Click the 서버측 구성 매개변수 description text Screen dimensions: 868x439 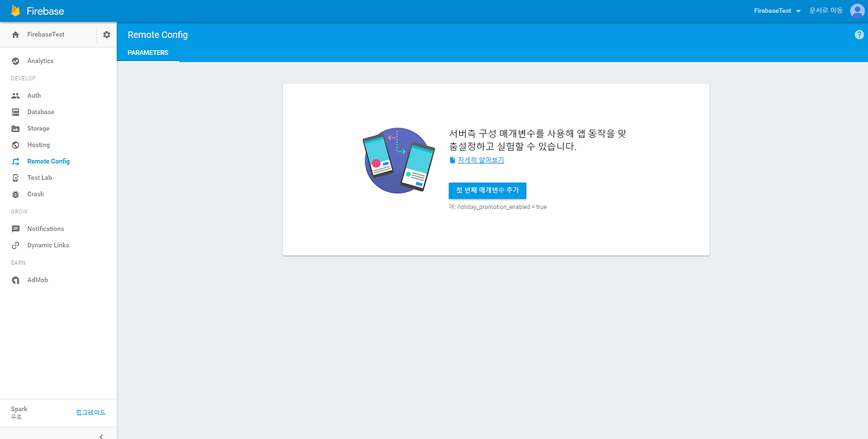pos(538,140)
